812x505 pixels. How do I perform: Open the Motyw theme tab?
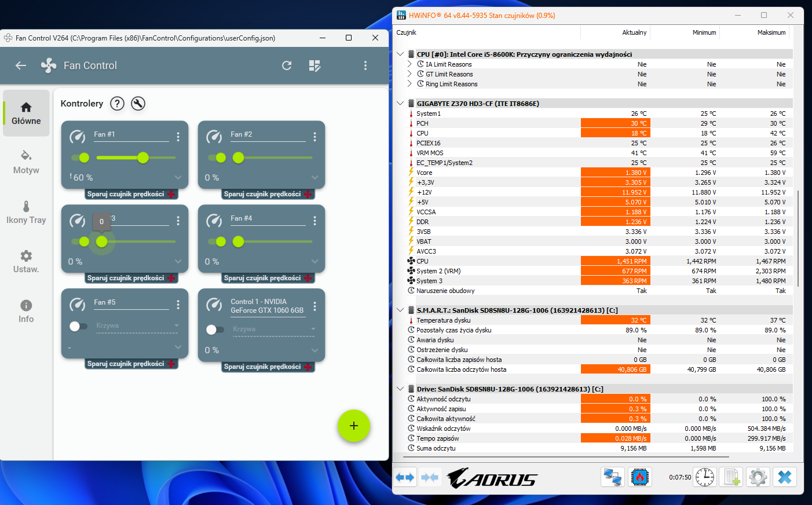tap(26, 162)
